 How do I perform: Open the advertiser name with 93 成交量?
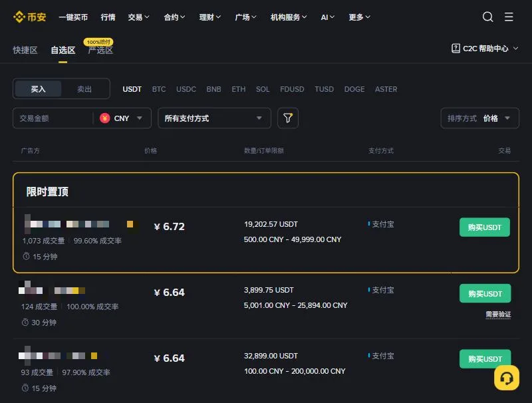pyautogui.click(x=52, y=356)
